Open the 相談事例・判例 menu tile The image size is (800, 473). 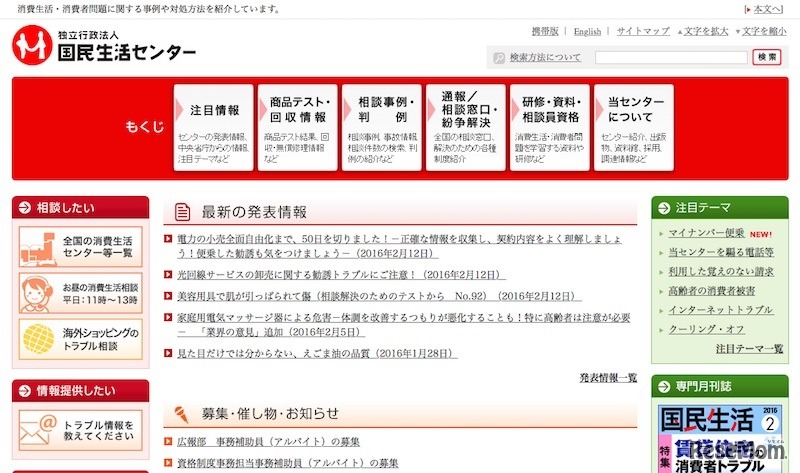tap(382, 128)
